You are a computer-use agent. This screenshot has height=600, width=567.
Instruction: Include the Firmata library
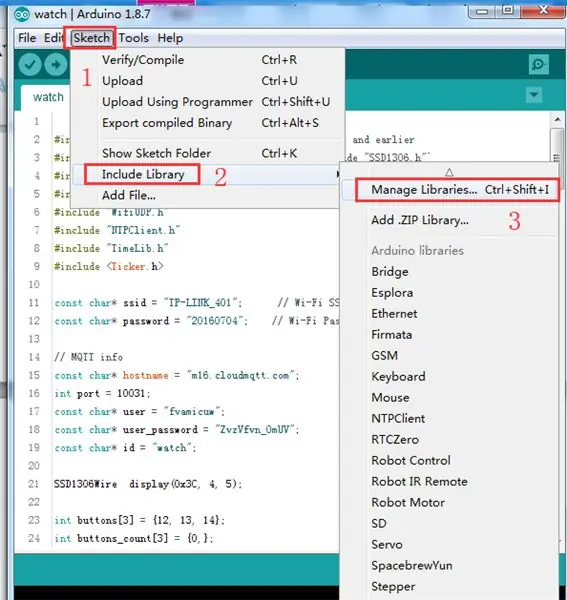tap(392, 335)
